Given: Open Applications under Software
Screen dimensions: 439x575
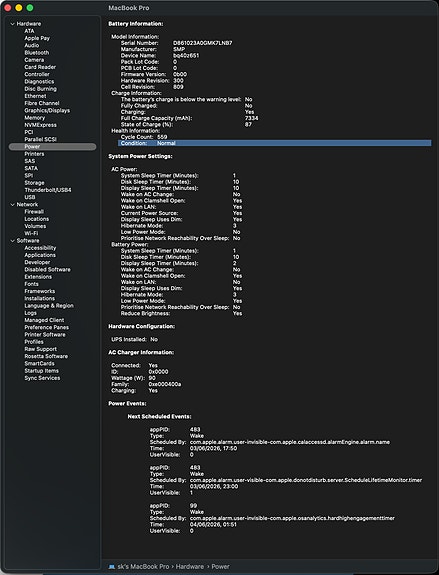Looking at the screenshot, I should (40, 255).
